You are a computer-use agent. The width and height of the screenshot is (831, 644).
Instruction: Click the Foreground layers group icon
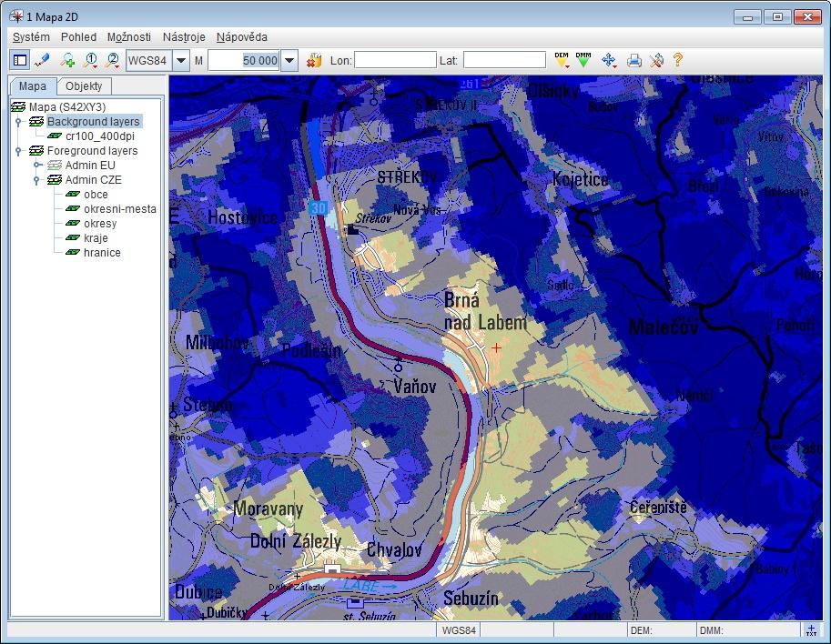point(36,151)
